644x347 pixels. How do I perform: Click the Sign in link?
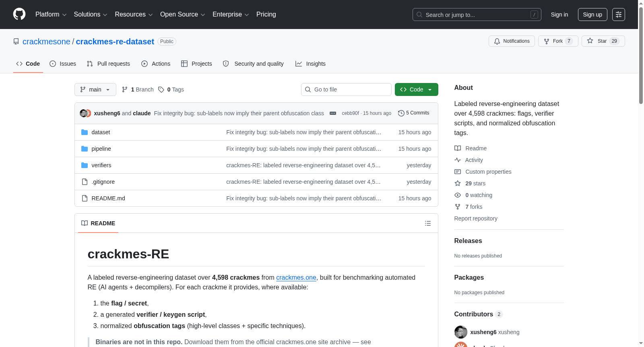[559, 15]
